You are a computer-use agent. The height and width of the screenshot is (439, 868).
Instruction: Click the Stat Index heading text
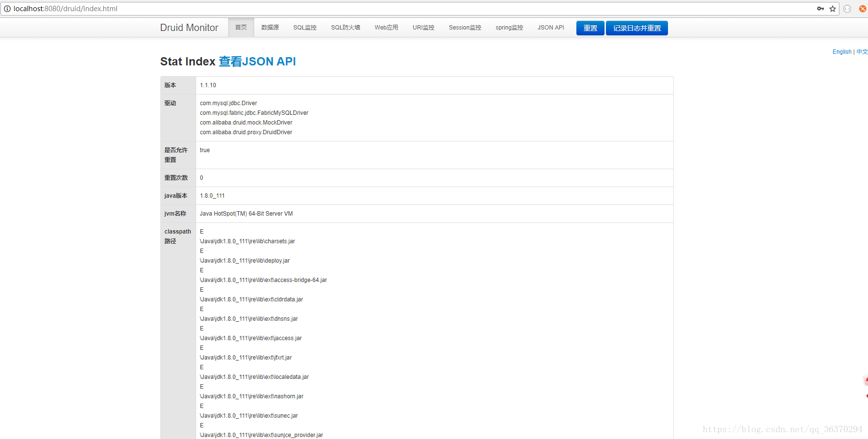tap(188, 62)
